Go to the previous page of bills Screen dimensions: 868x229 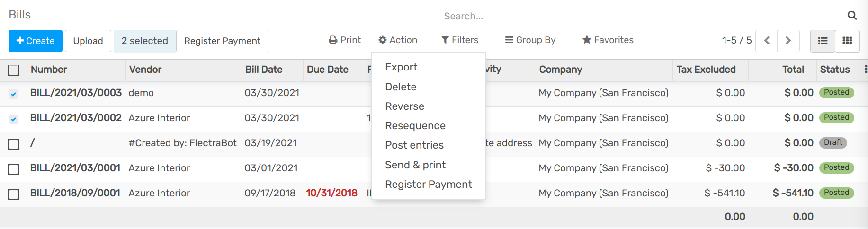coord(767,41)
